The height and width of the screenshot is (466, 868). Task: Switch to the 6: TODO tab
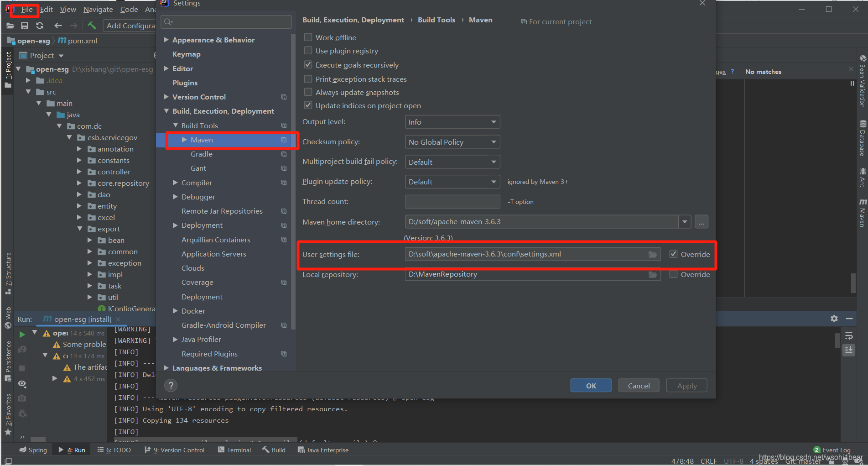click(114, 450)
